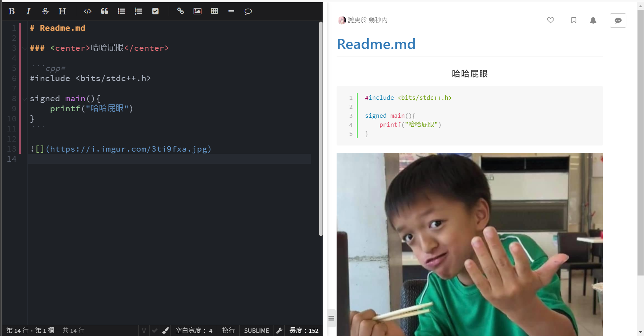Bookmark this note using the bookmark icon
Screen dimensions: 644x336
(573, 21)
